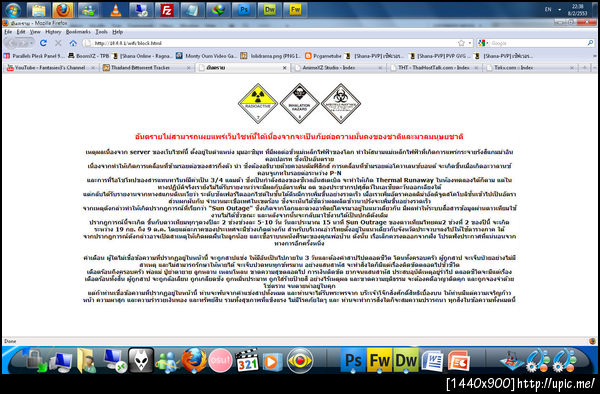Click the Inhalation Hazard sign image

pos(299,103)
